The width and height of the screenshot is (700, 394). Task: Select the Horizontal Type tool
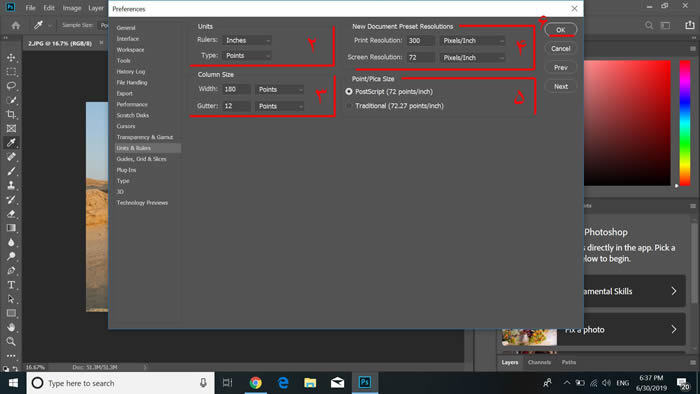(11, 285)
